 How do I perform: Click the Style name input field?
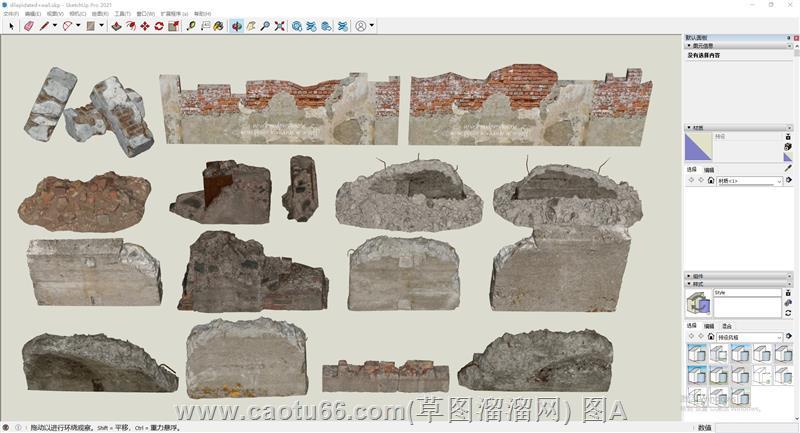pos(747,293)
